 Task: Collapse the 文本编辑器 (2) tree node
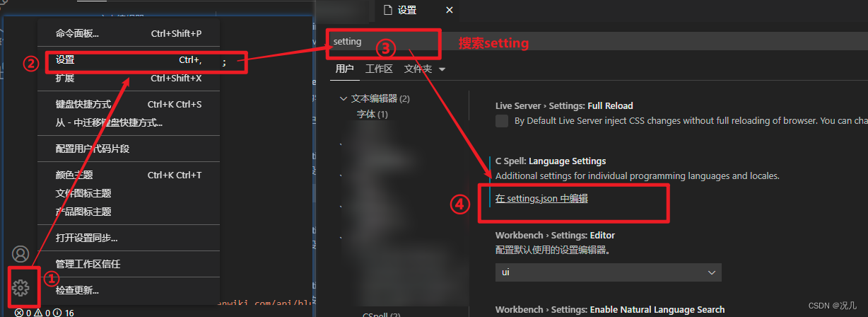pyautogui.click(x=344, y=98)
